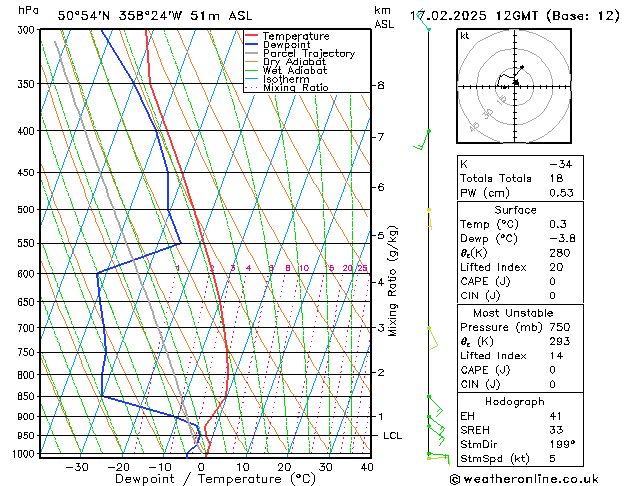Click the '8' km altitude label
The height and width of the screenshot is (486, 629).
click(x=381, y=85)
